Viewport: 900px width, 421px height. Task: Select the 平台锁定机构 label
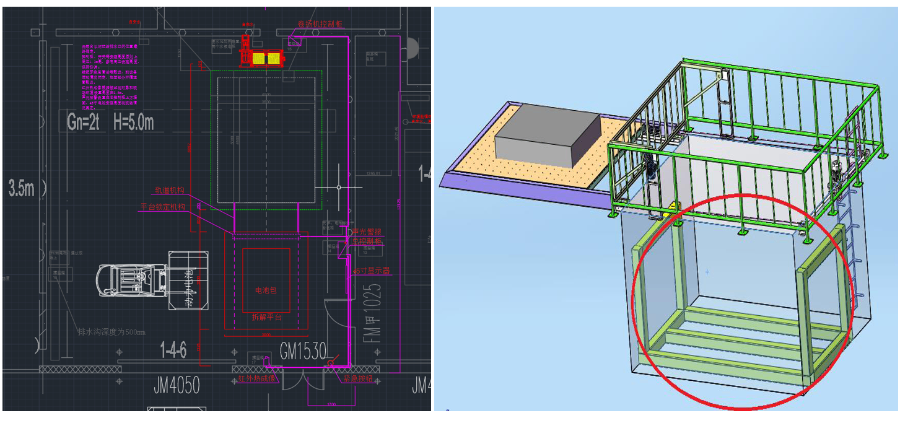[162, 207]
